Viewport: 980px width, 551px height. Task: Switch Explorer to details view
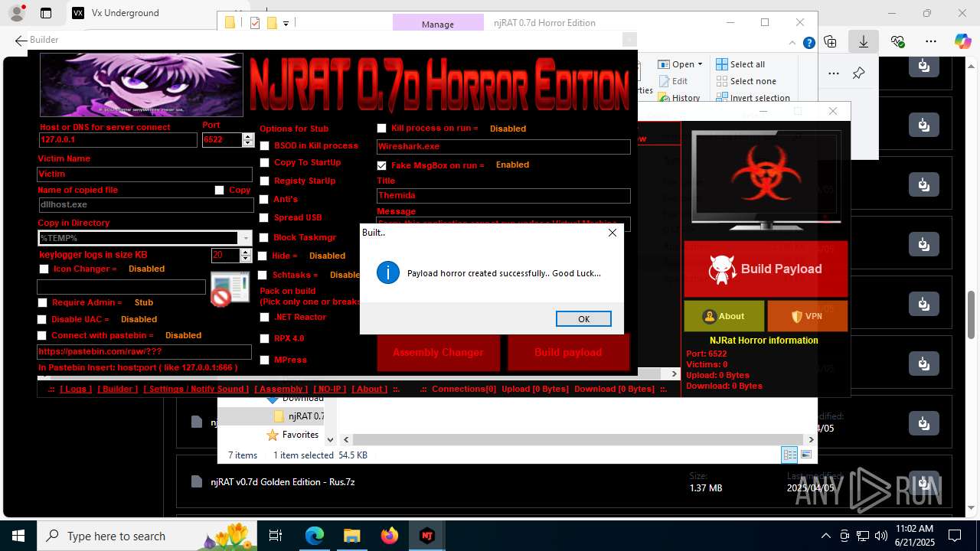tap(789, 455)
